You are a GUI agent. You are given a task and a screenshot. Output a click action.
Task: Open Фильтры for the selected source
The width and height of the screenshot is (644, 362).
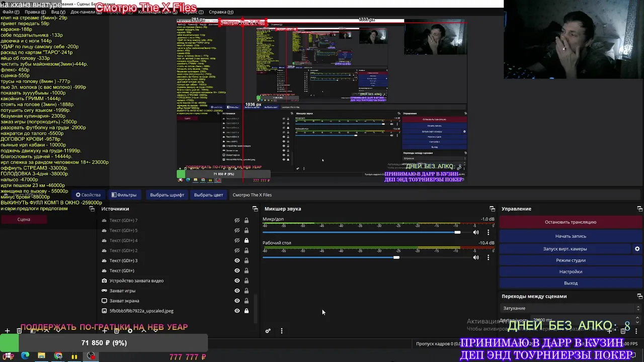[124, 195]
